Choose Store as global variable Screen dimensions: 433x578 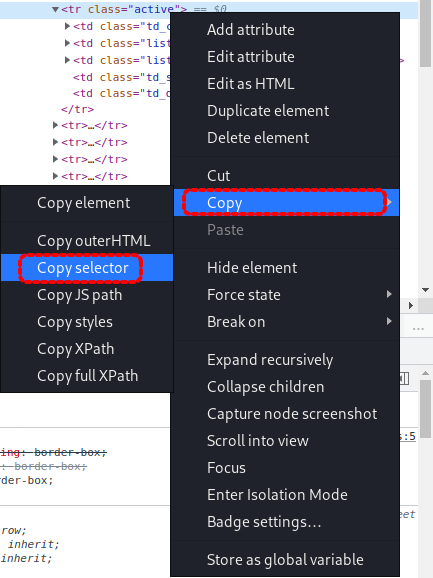[286, 560]
